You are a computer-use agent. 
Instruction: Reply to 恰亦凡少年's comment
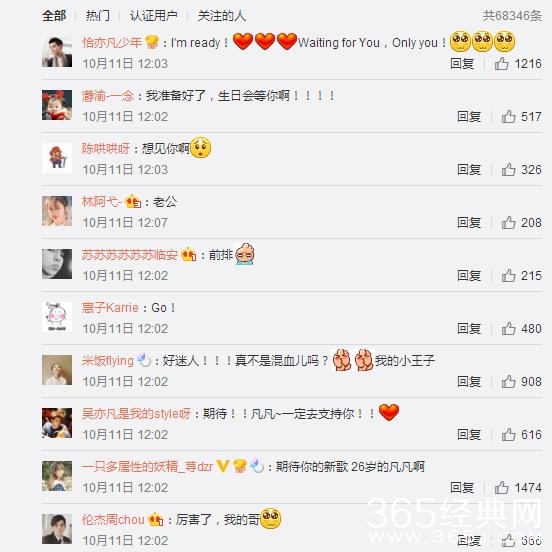pos(462,64)
